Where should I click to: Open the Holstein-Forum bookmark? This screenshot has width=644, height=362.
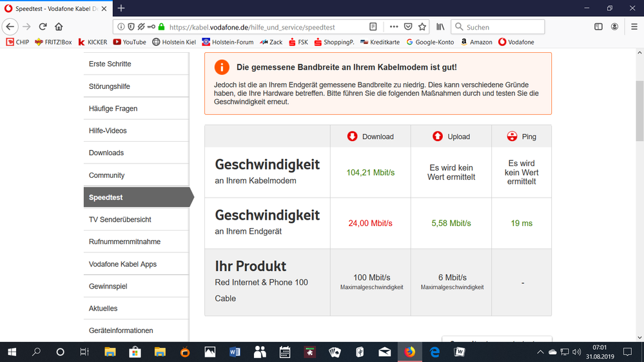pyautogui.click(x=228, y=42)
